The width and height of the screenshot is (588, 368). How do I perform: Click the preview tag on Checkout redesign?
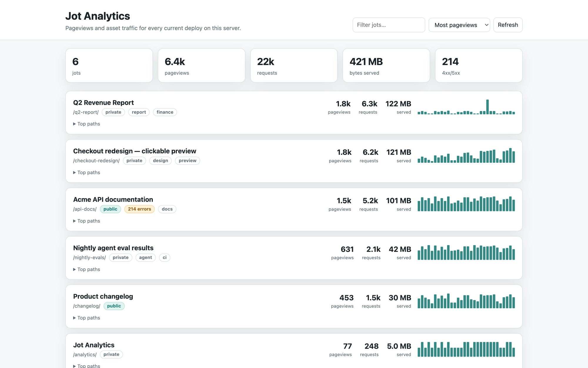[188, 161]
